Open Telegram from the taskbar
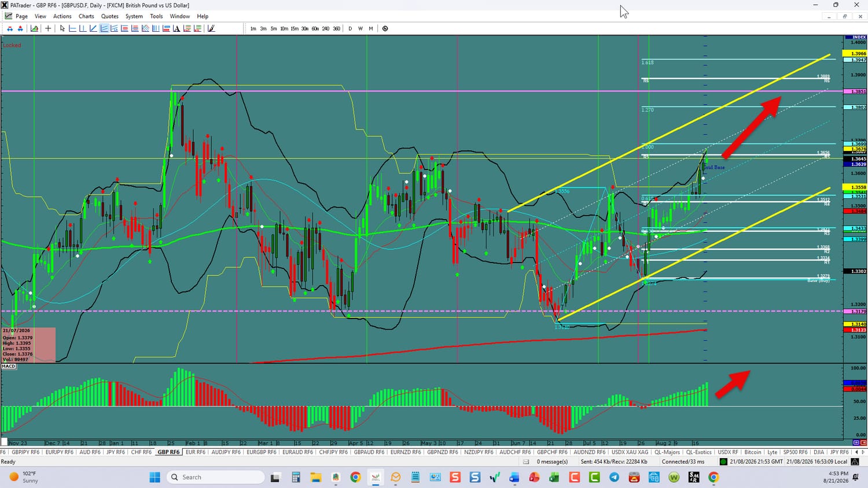Screen dimensions: 868x488 (x=614, y=477)
